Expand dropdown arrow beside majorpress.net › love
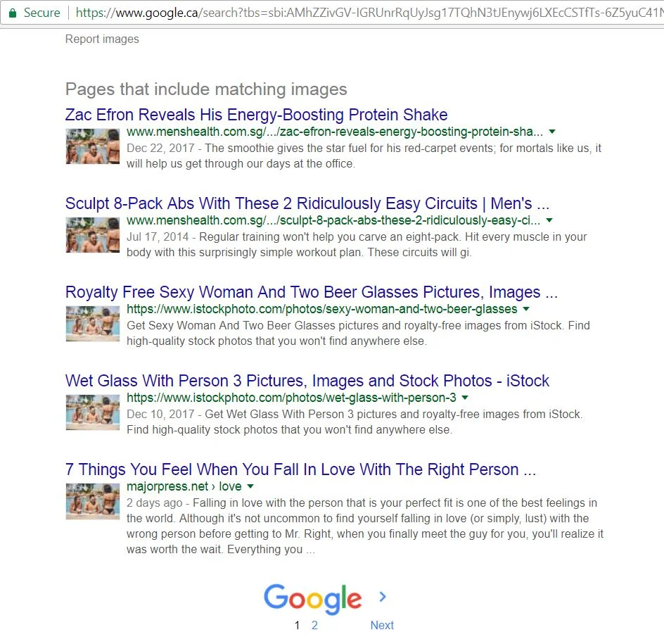Viewport: 664px width, 644px height. (x=250, y=486)
